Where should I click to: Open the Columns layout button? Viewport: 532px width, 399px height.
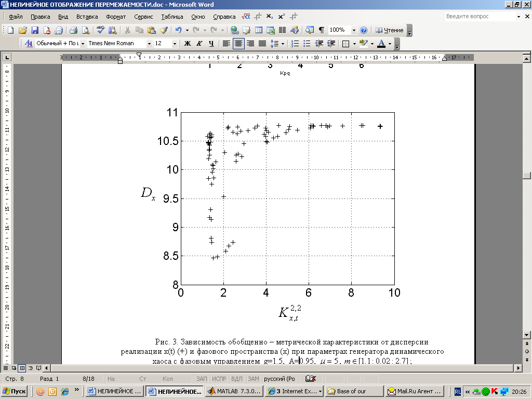(x=282, y=30)
